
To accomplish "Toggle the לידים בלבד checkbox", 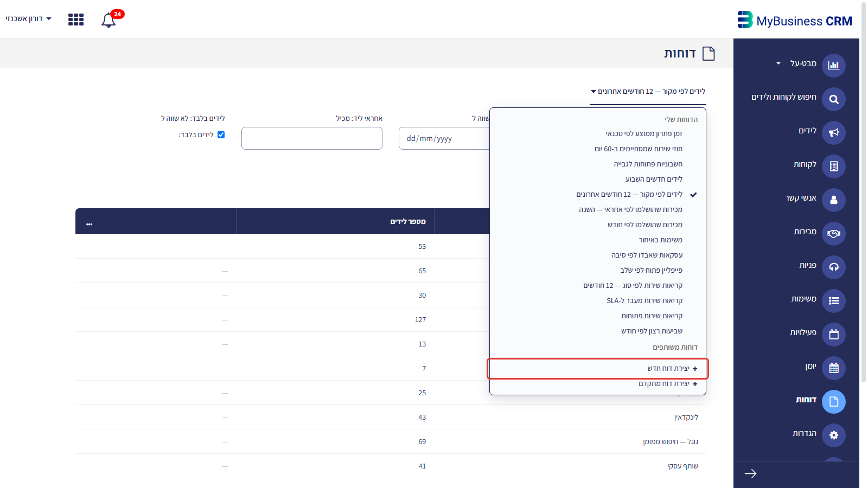I will [221, 134].
